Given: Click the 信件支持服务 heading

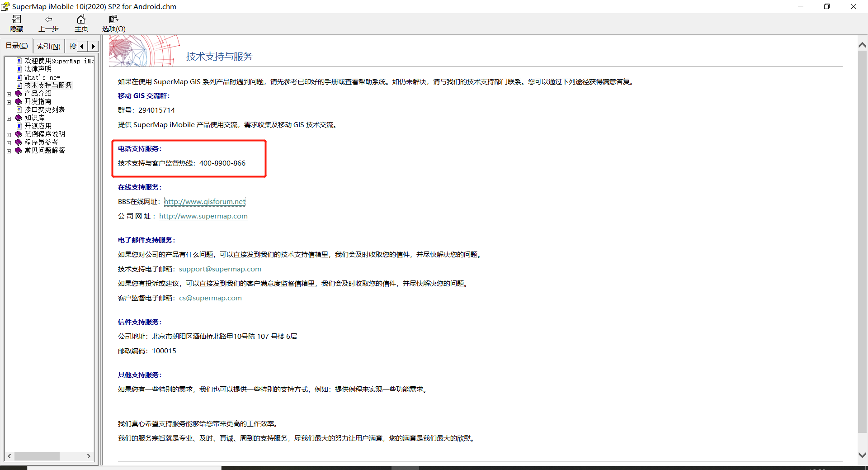Looking at the screenshot, I should pos(140,322).
